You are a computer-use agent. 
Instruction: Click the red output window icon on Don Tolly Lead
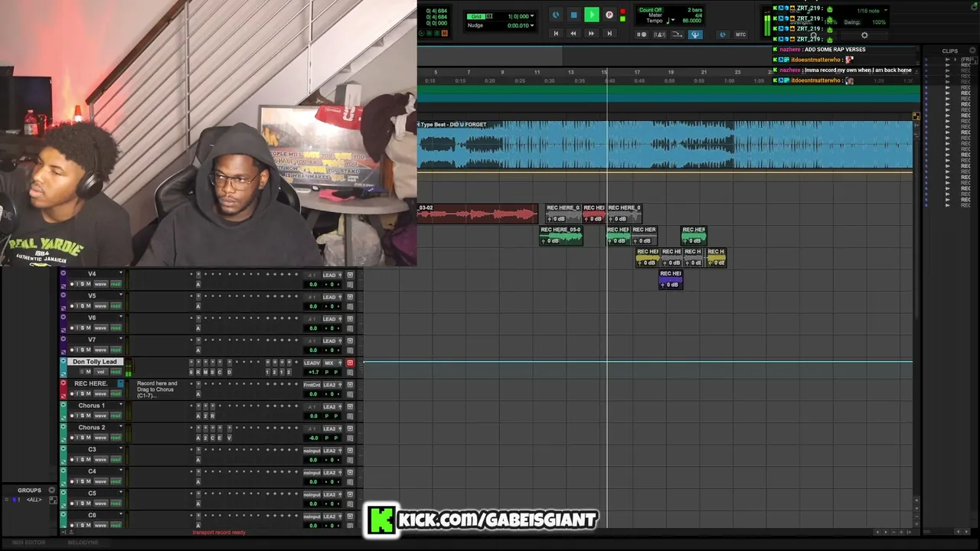pos(350,363)
